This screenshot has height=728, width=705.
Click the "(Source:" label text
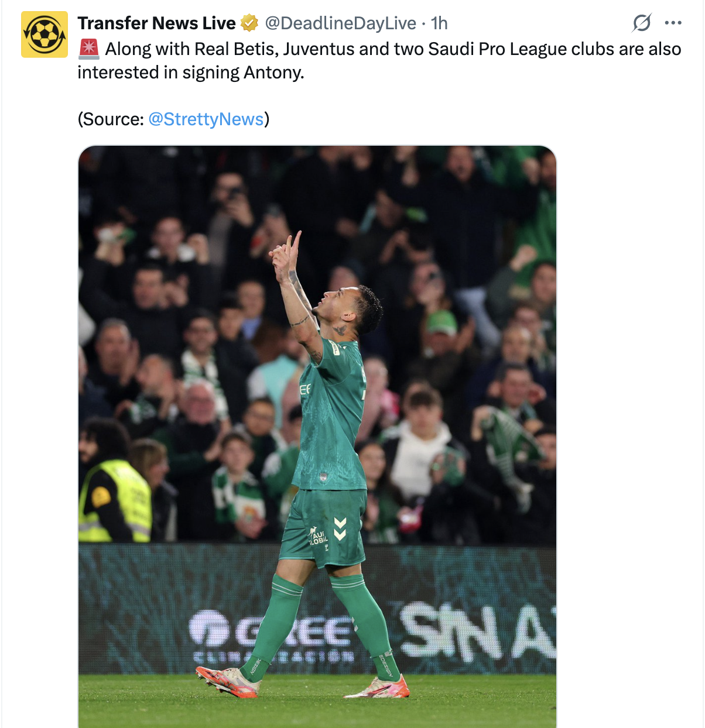pyautogui.click(x=111, y=119)
